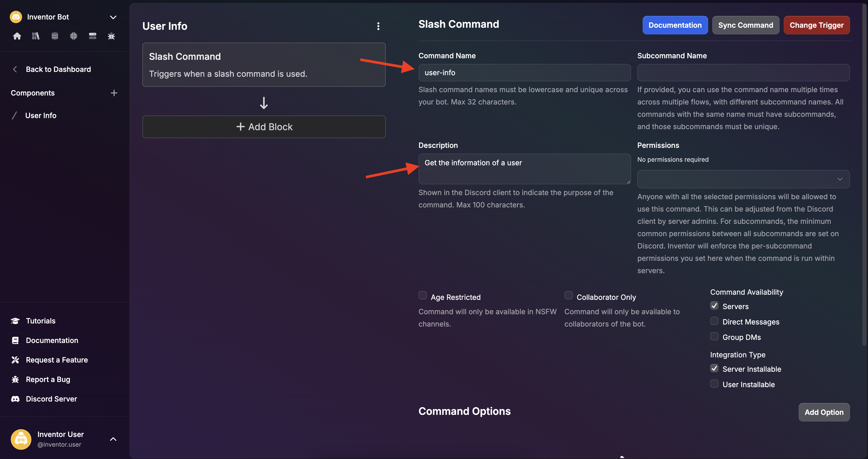Click the No permissions required text
Viewport: 868px width, 459px height.
click(673, 160)
